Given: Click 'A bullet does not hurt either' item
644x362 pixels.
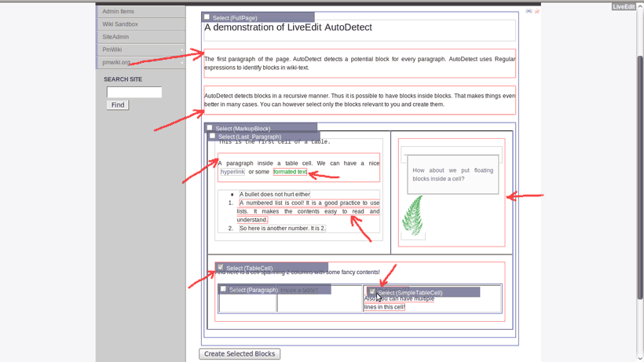Looking at the screenshot, I should 275,195.
